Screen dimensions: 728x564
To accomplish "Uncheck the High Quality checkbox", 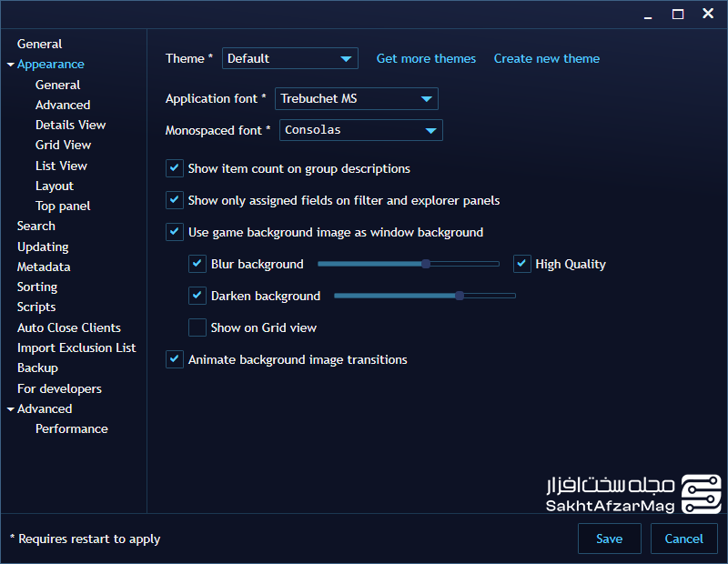I will pos(521,264).
